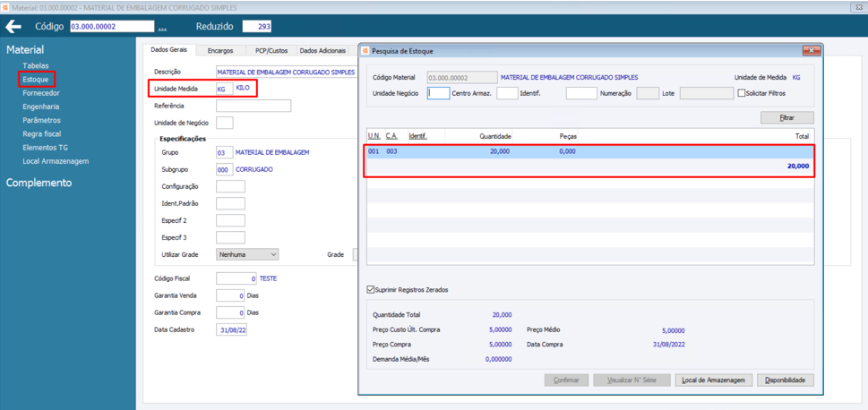Click the Pesquisa de Estoque dialog title icon
This screenshot has height=410, width=868.
coord(365,51)
